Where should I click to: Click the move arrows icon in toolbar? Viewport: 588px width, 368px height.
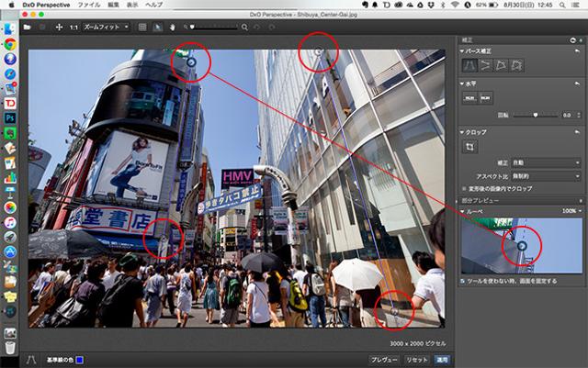(59, 28)
